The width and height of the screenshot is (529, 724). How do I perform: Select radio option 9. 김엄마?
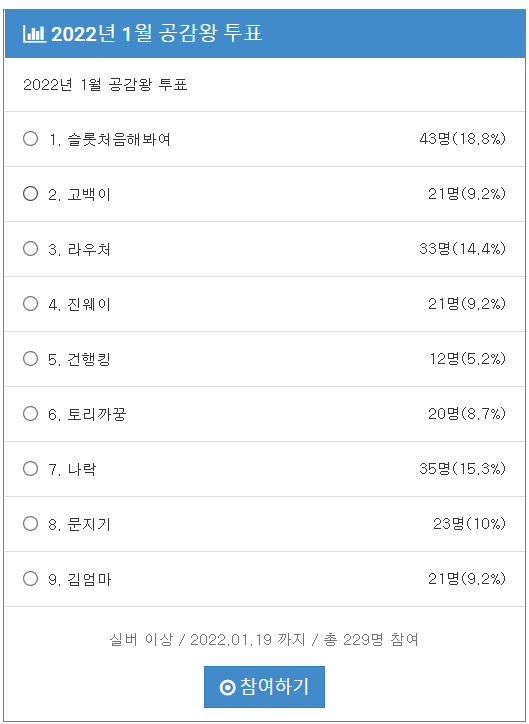[30, 579]
